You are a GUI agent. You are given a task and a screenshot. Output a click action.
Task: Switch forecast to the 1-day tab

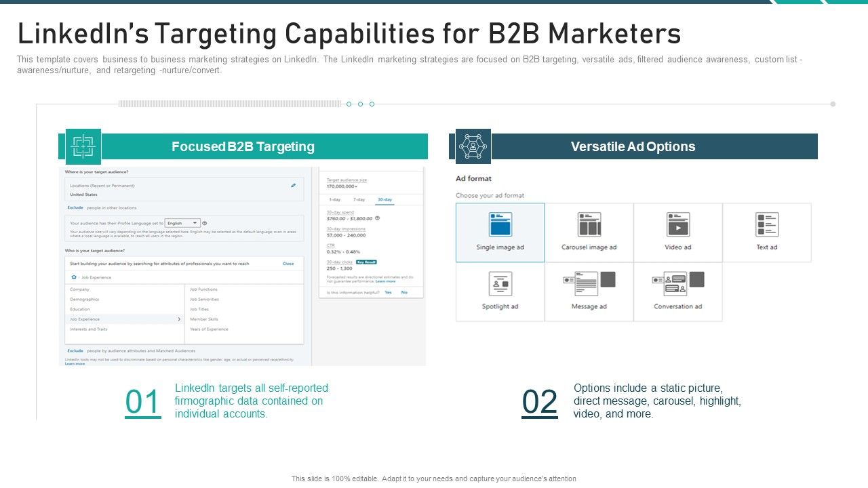(335, 200)
